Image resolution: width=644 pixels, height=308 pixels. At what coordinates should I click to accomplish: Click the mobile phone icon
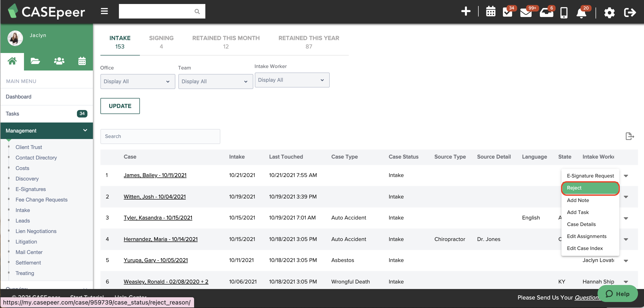(564, 13)
